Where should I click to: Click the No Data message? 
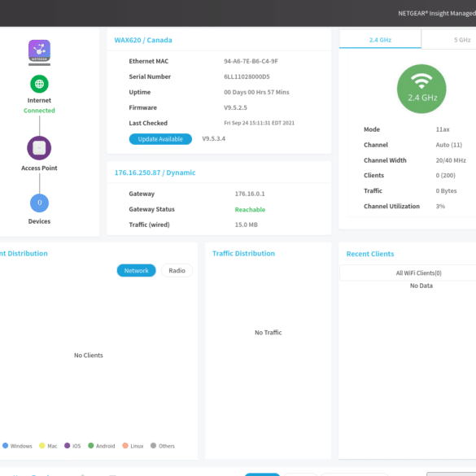pos(421,286)
